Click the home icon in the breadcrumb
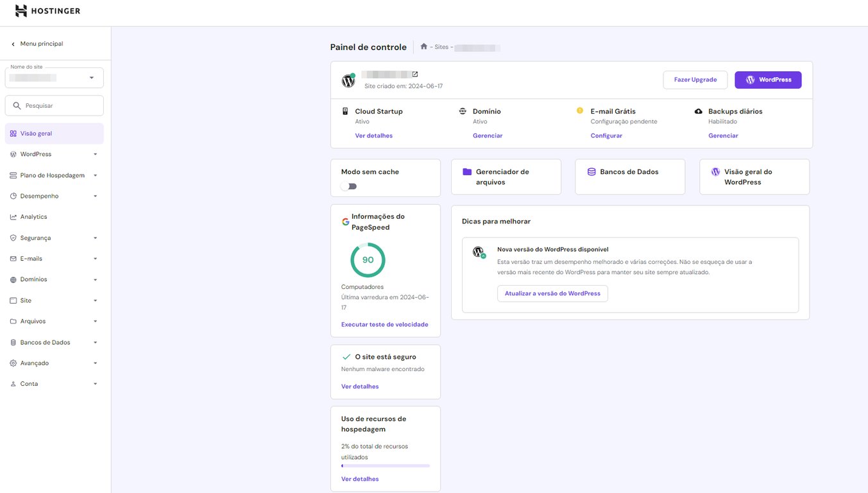The width and height of the screenshot is (868, 493). pyautogui.click(x=423, y=46)
